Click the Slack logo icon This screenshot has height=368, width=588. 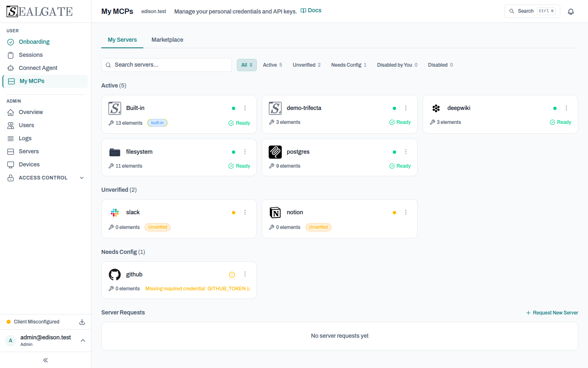pos(115,212)
